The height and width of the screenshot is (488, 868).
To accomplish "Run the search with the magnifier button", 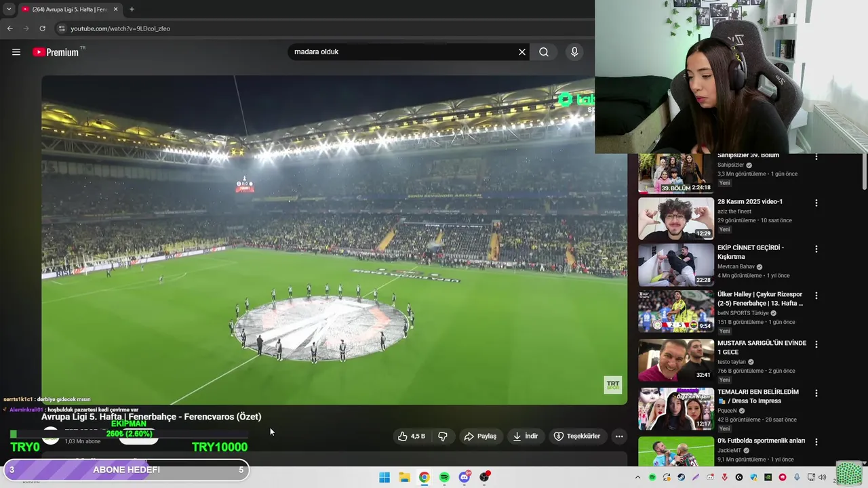I will [x=544, y=52].
